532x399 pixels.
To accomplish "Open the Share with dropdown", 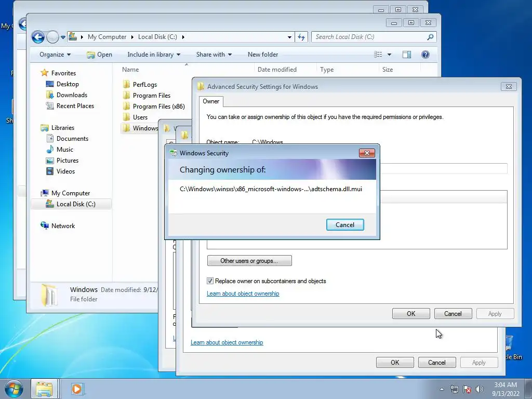I will tap(214, 55).
